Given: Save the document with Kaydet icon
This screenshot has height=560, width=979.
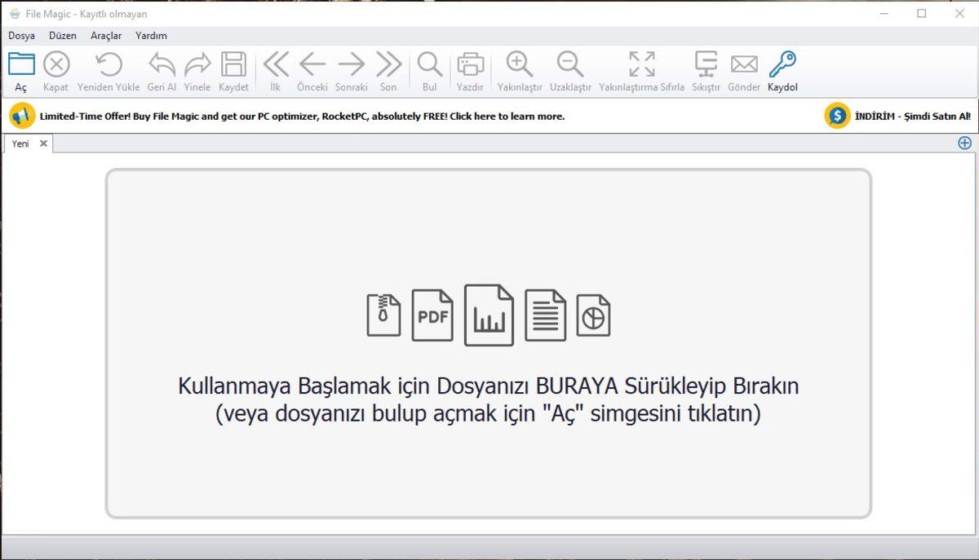Looking at the screenshot, I should (x=233, y=64).
